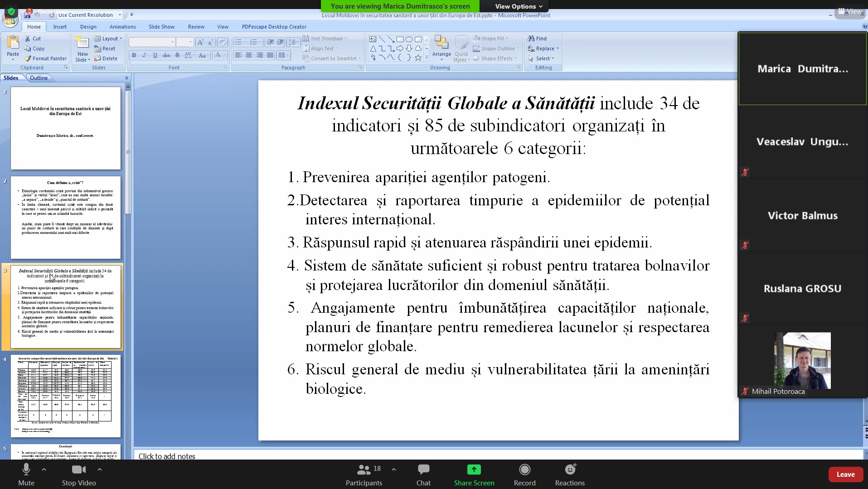
Task: Open the slide 1 title thumbnail
Action: pyautogui.click(x=66, y=128)
